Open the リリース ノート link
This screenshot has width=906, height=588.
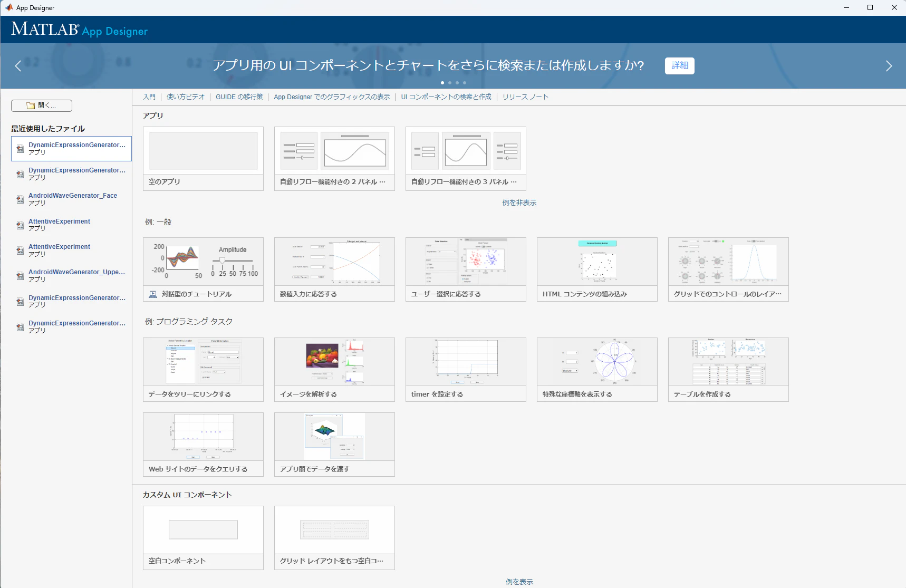pos(525,97)
